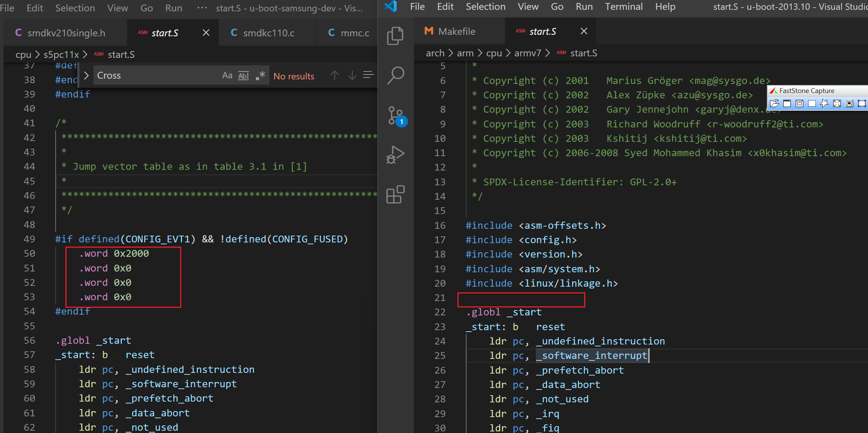Click '_software_interrupt' on right line 25
868x433 pixels.
point(591,355)
